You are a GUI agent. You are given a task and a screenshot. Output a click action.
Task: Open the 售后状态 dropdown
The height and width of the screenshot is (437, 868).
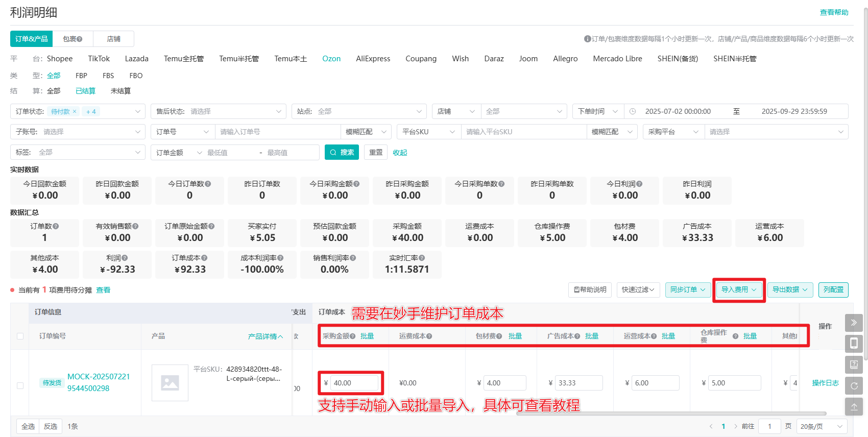click(219, 111)
